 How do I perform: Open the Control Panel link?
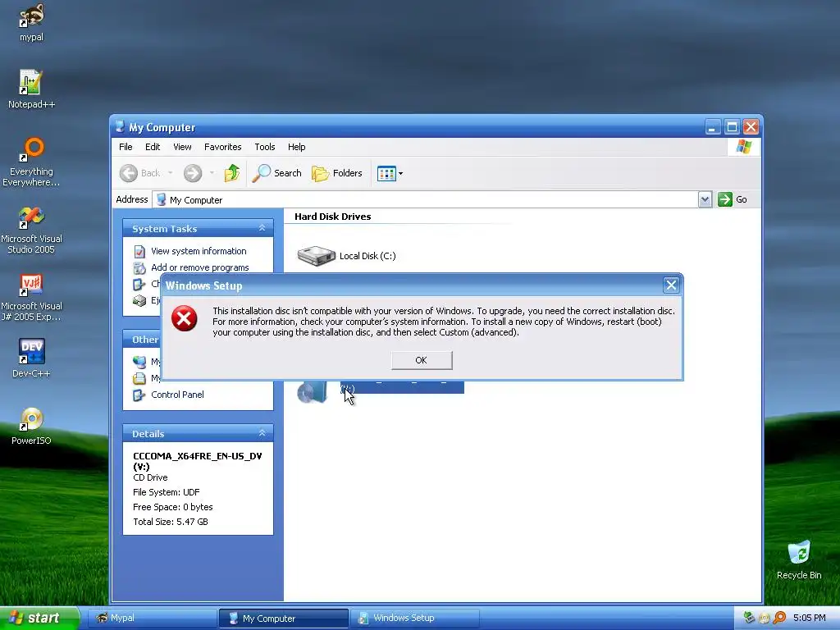[x=177, y=395]
